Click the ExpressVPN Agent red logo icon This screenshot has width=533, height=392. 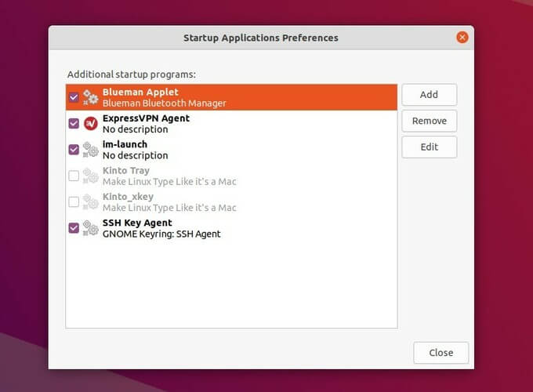(x=91, y=123)
